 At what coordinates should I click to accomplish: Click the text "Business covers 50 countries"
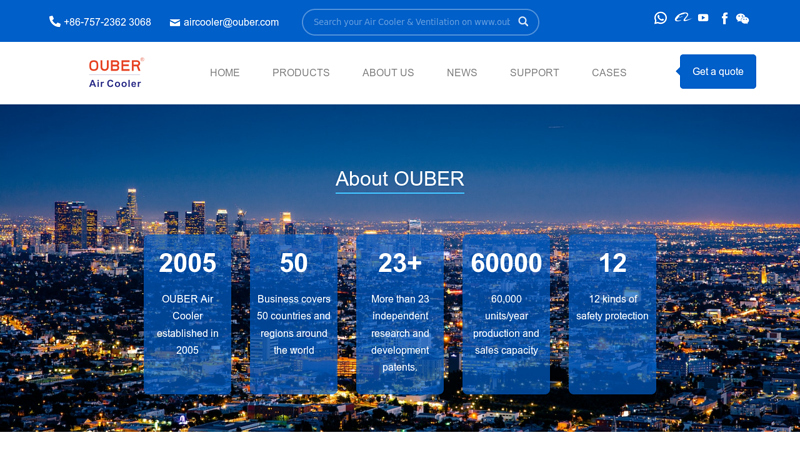click(294, 308)
